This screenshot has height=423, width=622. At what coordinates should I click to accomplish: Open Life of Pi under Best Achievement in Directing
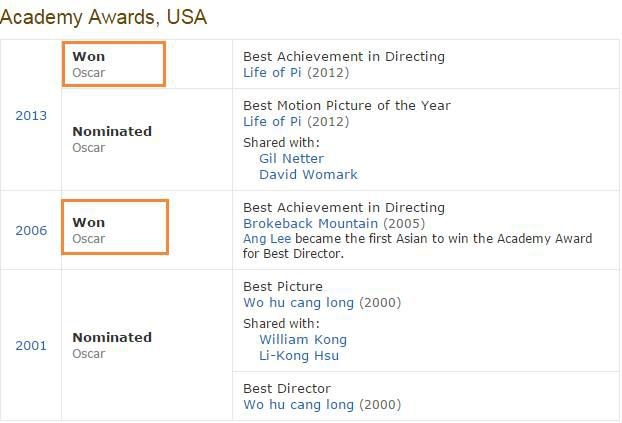(x=272, y=73)
